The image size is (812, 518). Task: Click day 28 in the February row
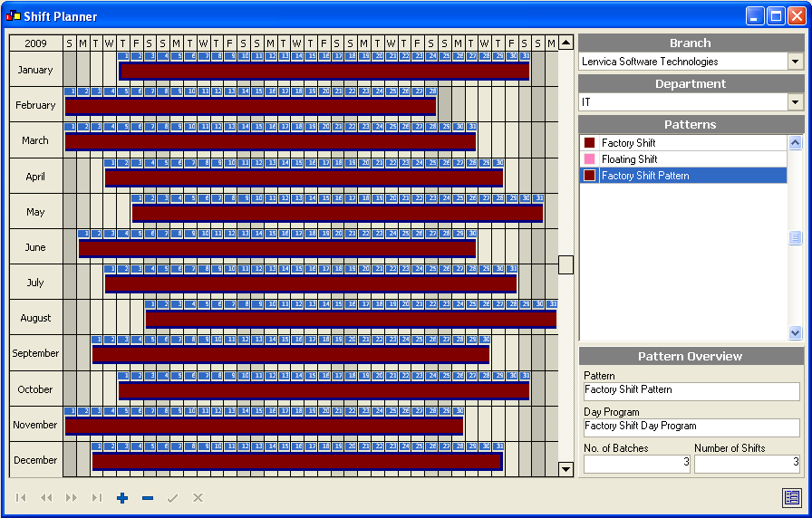pos(431,91)
